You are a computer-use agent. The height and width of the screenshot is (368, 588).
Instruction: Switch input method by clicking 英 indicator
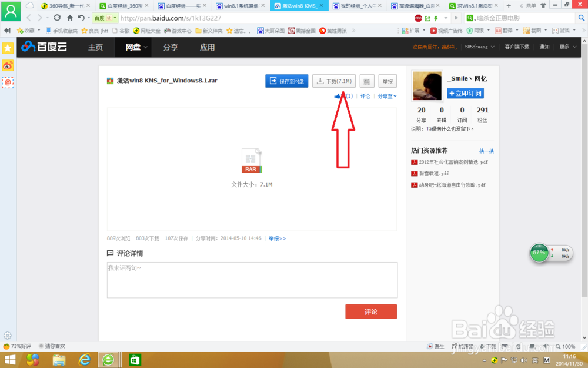tap(535, 360)
